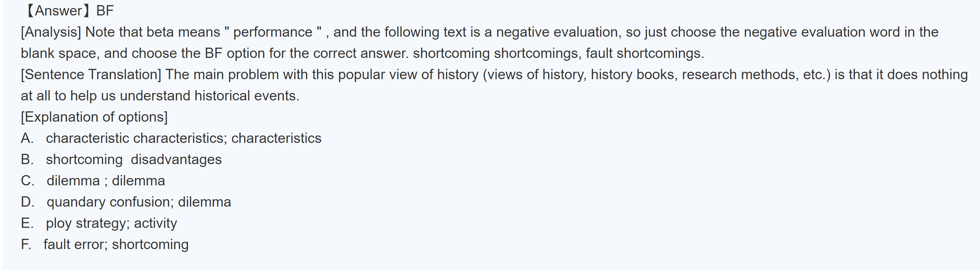Screen dimensions: 980x270
Task: Click the [Sentence Translation] label
Action: click(91, 74)
